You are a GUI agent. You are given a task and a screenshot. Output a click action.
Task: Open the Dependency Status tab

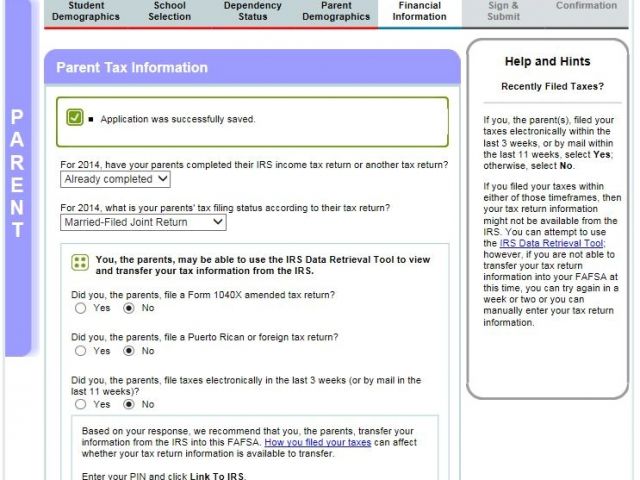click(252, 11)
